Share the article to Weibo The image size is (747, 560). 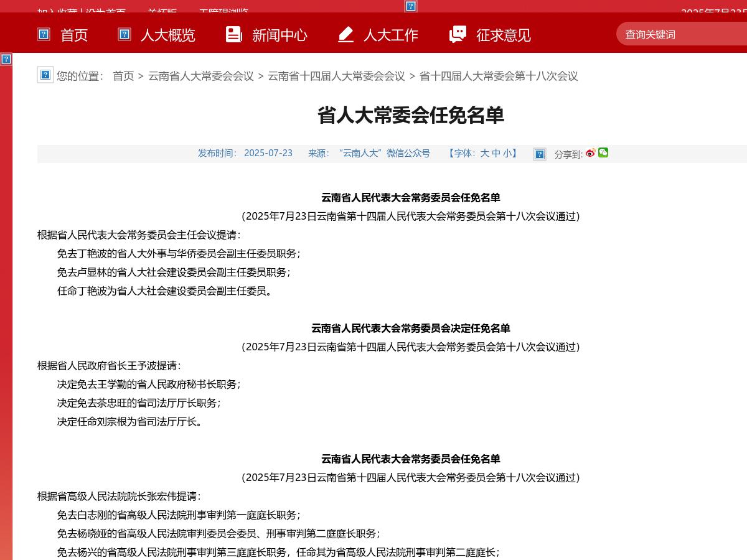tap(590, 154)
